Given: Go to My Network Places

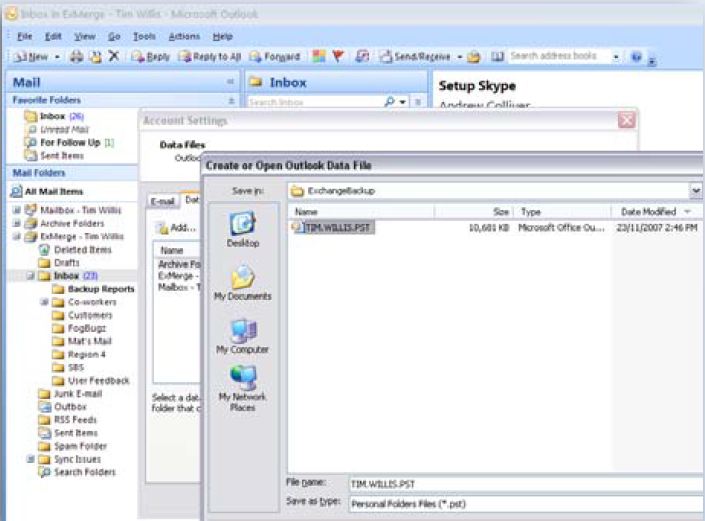Looking at the screenshot, I should click(243, 388).
